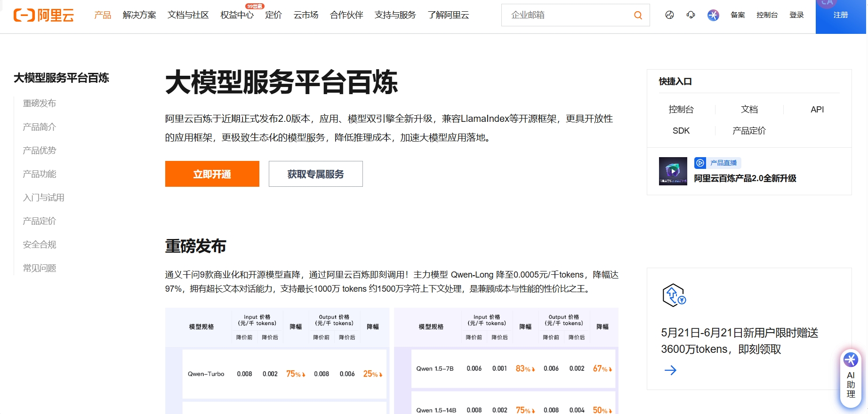The width and height of the screenshot is (868, 414).
Task: Click the Qwen-Turbo row label
Action: pyautogui.click(x=206, y=374)
